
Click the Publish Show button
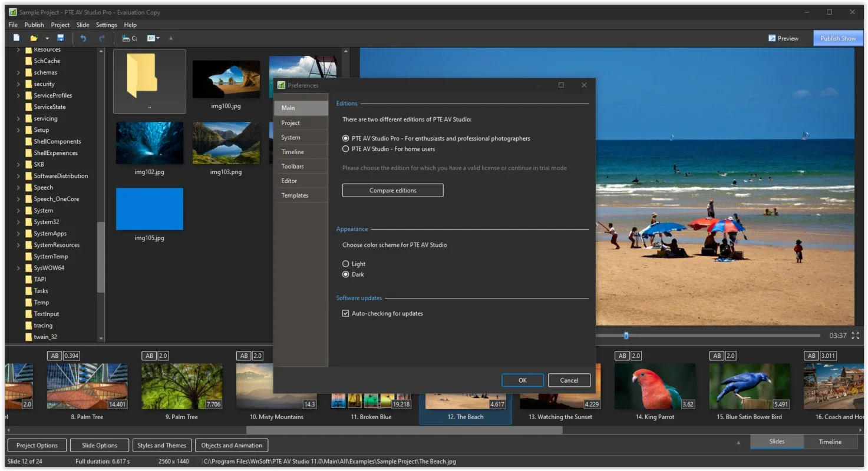click(x=838, y=38)
